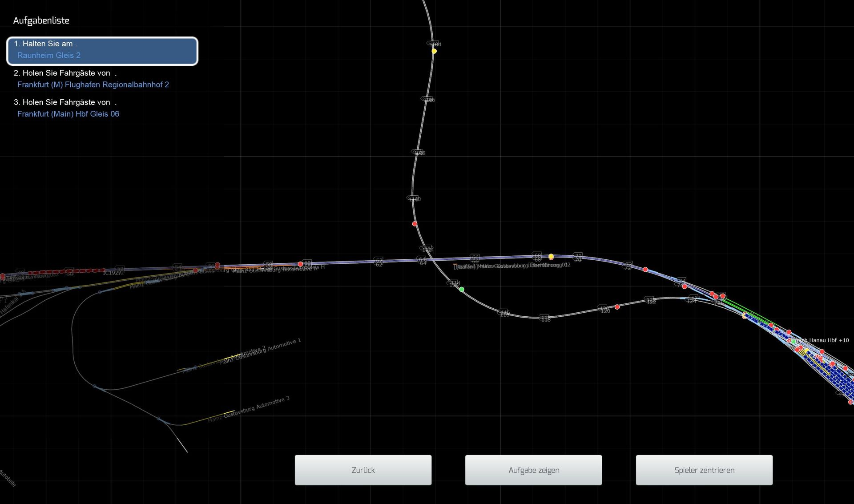Click the distance marker labeled 116
The width and height of the screenshot is (854, 504).
coord(504,313)
